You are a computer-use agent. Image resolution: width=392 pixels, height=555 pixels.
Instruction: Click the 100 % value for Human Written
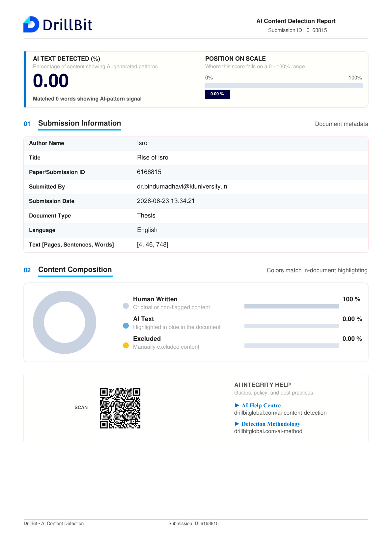coord(351,299)
